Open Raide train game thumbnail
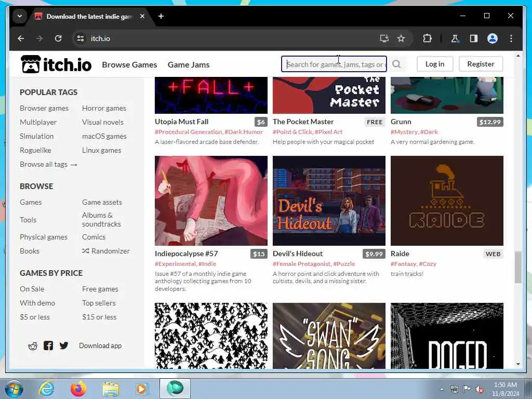Screen dimensions: 532x399 (x=447, y=201)
